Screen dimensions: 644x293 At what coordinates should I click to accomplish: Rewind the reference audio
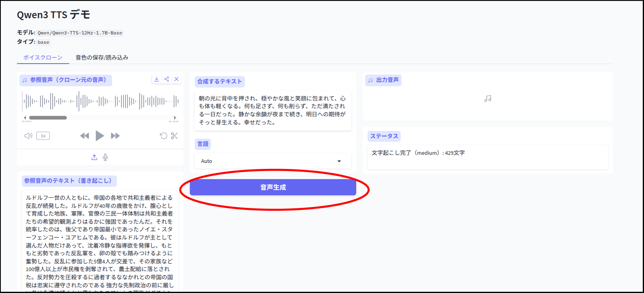tap(84, 136)
